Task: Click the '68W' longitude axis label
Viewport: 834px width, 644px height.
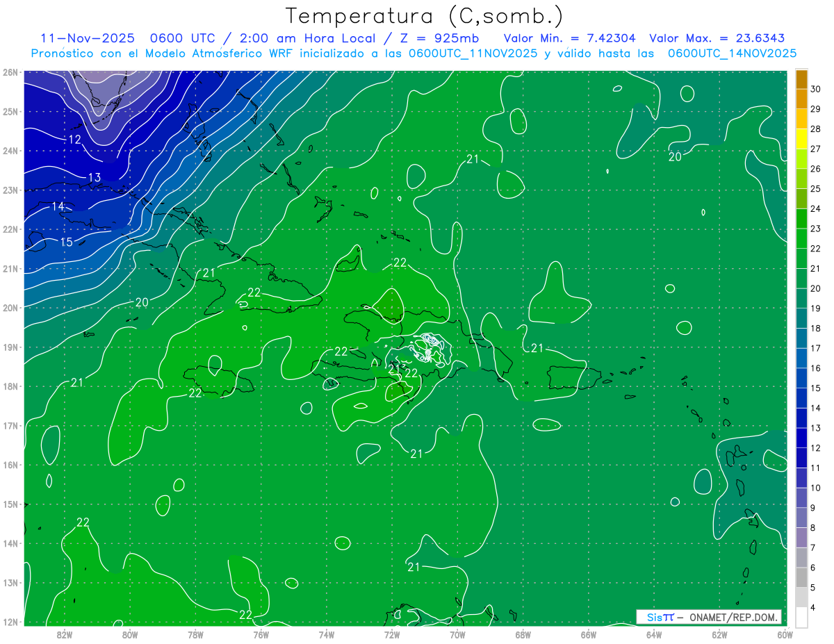Action: (x=523, y=634)
